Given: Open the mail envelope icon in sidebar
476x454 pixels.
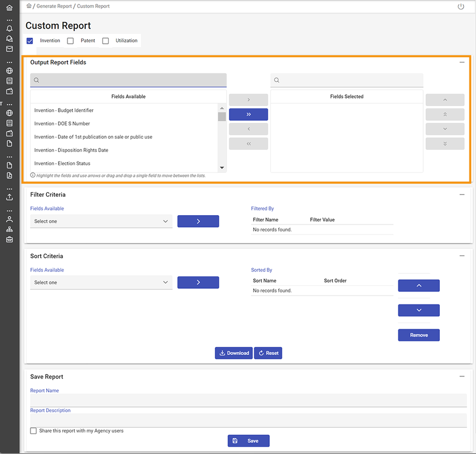Looking at the screenshot, I should [x=9, y=49].
